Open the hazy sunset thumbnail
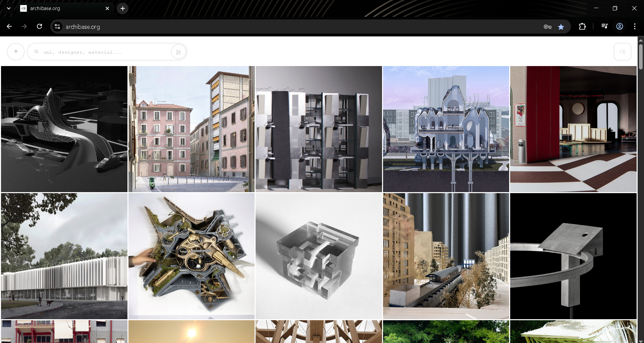The width and height of the screenshot is (644, 343). click(x=192, y=332)
